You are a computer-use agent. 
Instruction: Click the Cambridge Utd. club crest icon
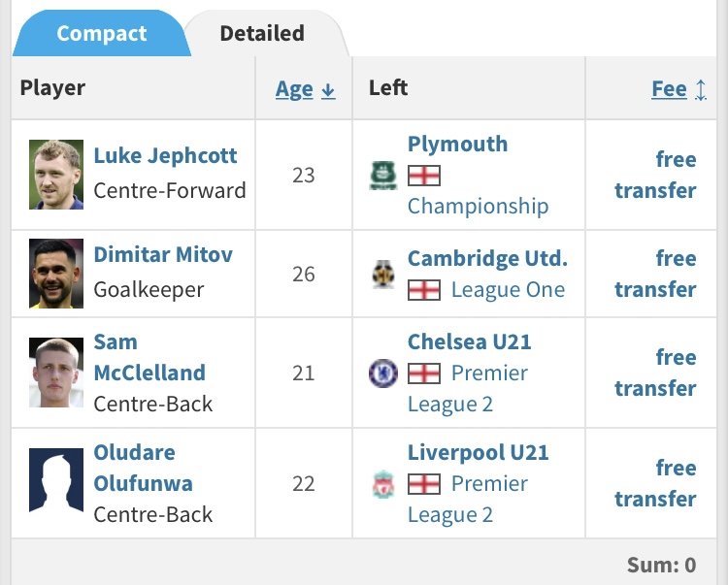[x=383, y=275]
